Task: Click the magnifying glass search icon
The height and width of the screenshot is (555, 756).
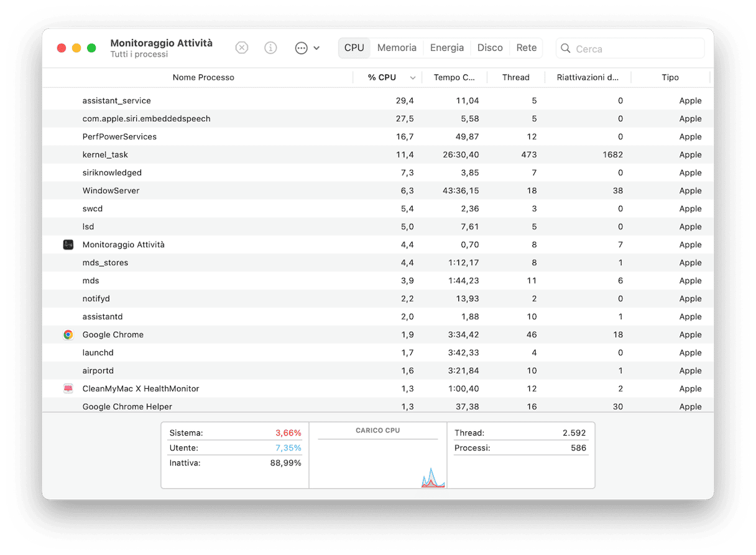Action: pyautogui.click(x=566, y=49)
